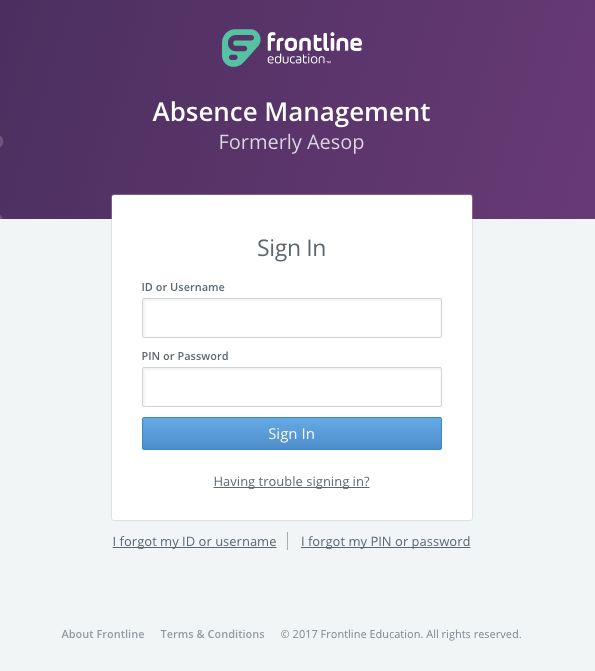Click the green Frontline logo icon
This screenshot has width=595, height=671.
tap(241, 48)
